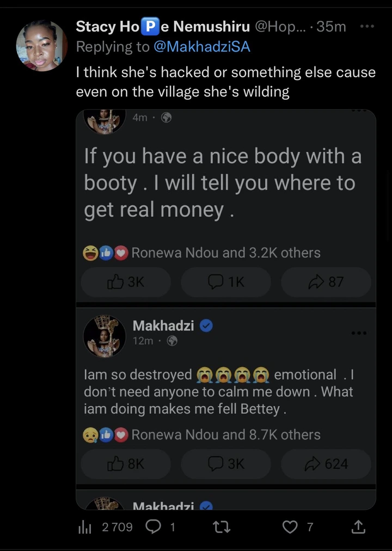Open Makhadzi post three-dot options menu
This screenshot has width=392, height=551.
358,333
